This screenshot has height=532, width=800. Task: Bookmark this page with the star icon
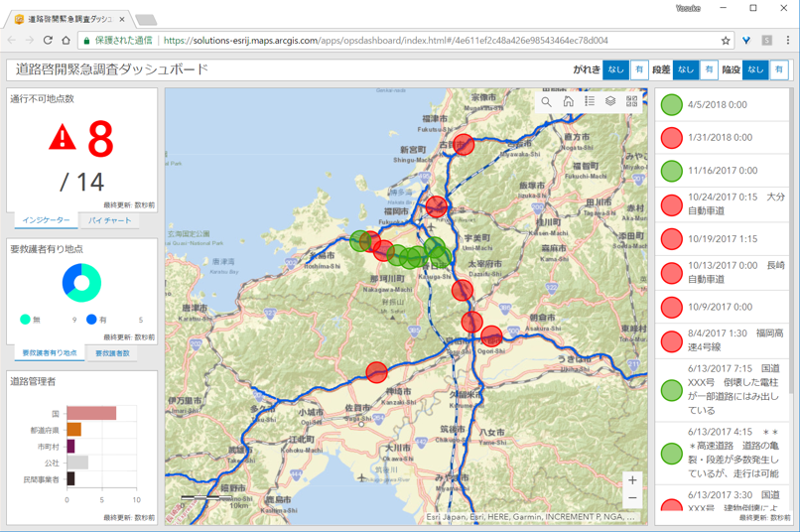(726, 41)
